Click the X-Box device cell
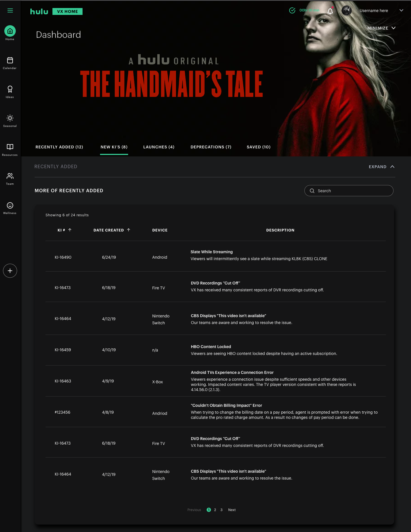This screenshot has height=532, width=411. [x=157, y=382]
